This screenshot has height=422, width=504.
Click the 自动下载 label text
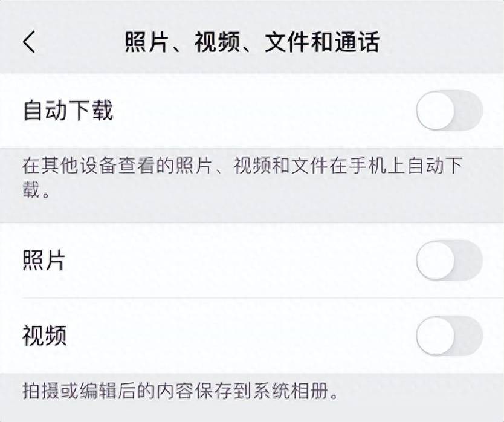click(x=68, y=111)
